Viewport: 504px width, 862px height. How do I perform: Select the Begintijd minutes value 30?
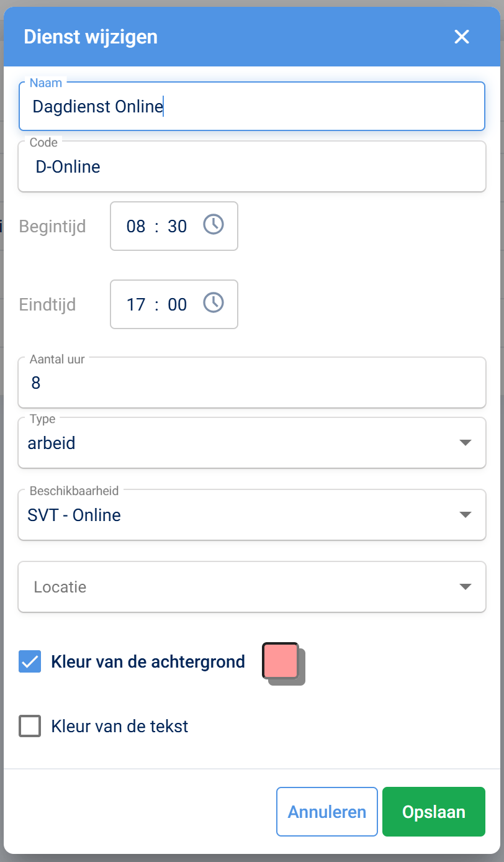click(178, 226)
